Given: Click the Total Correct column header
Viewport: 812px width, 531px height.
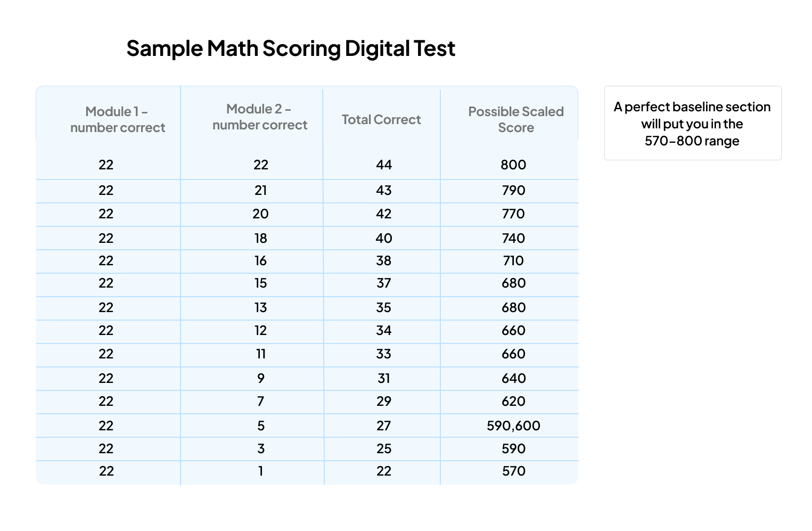Looking at the screenshot, I should click(381, 120).
